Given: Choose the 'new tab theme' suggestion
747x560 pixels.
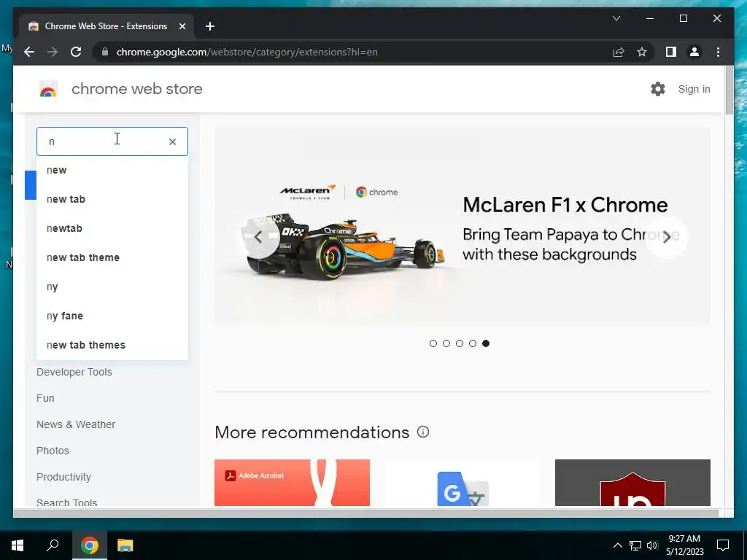Looking at the screenshot, I should (x=112, y=257).
